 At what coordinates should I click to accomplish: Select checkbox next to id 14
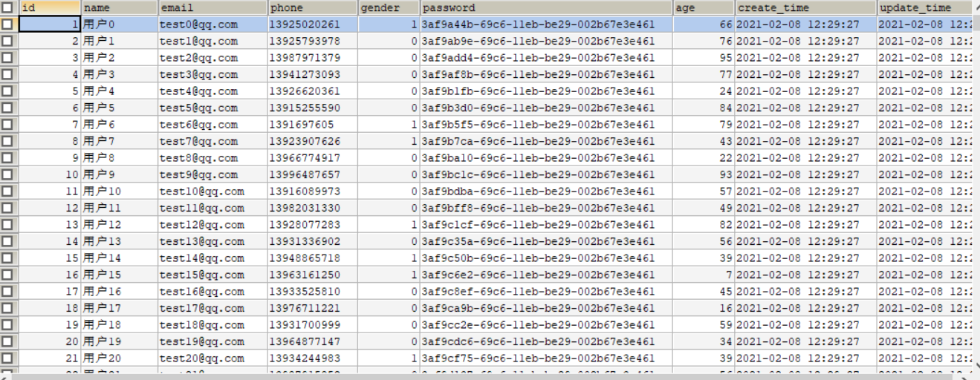tap(7, 241)
